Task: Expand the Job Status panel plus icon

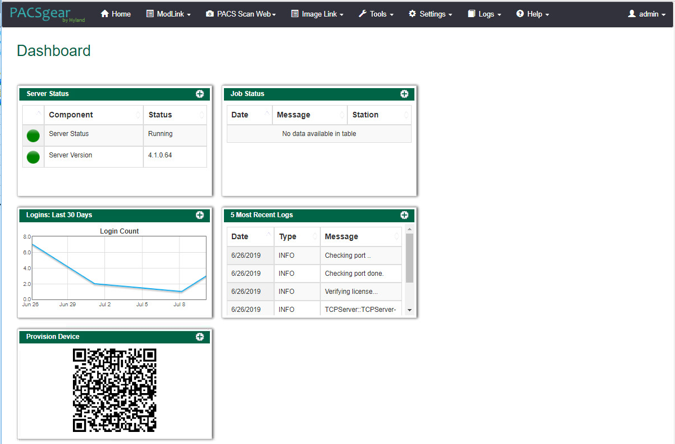Action: pyautogui.click(x=404, y=94)
